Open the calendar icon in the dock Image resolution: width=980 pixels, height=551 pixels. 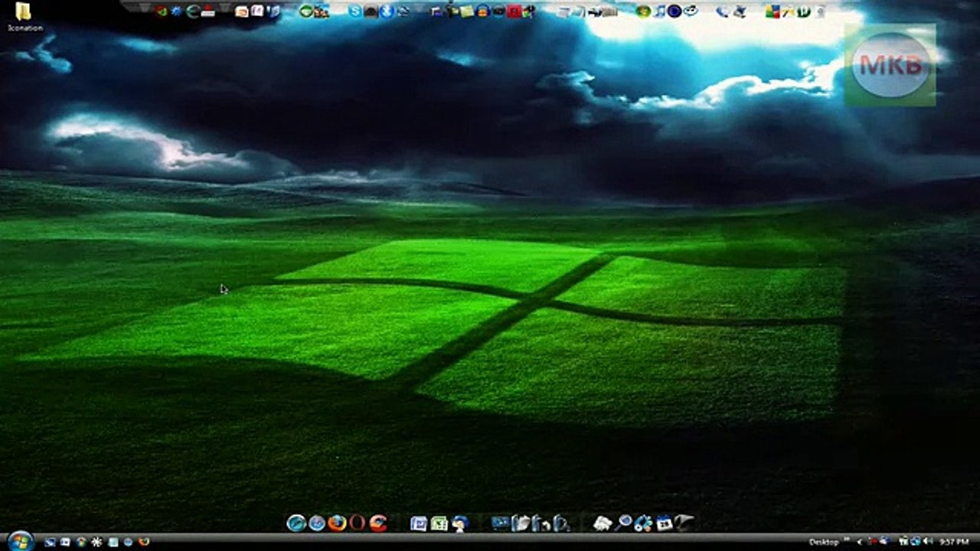pos(664,523)
